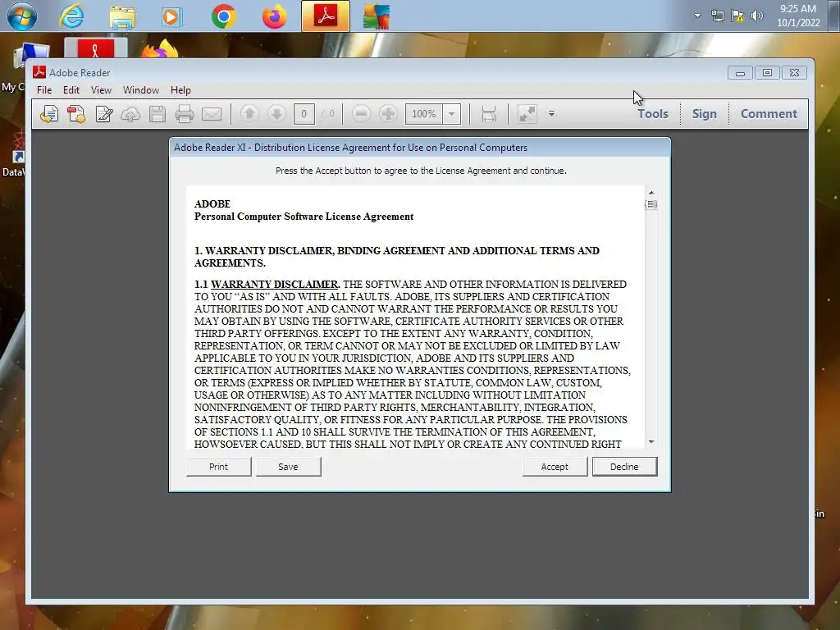Click the page number input field
Screen dimensions: 840x630
(304, 113)
